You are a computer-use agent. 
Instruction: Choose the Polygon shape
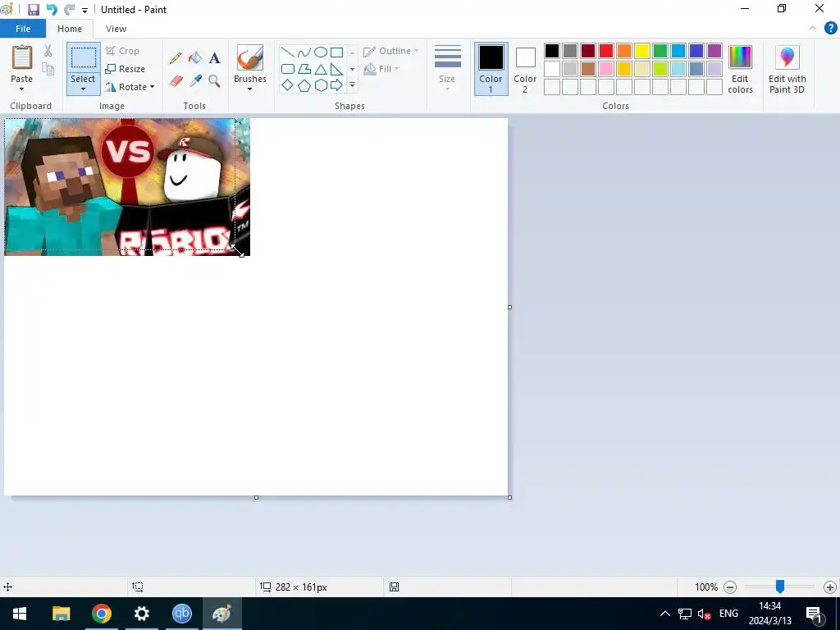click(x=304, y=69)
